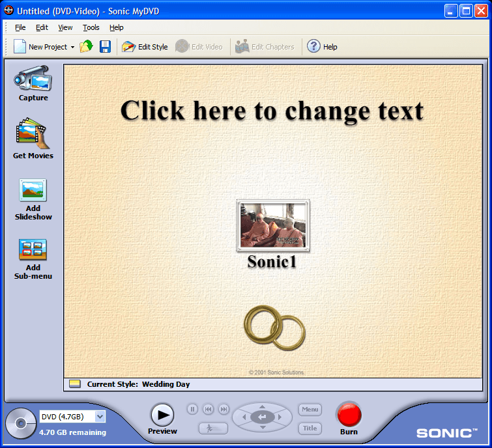Click the Pause playback button

tap(192, 409)
